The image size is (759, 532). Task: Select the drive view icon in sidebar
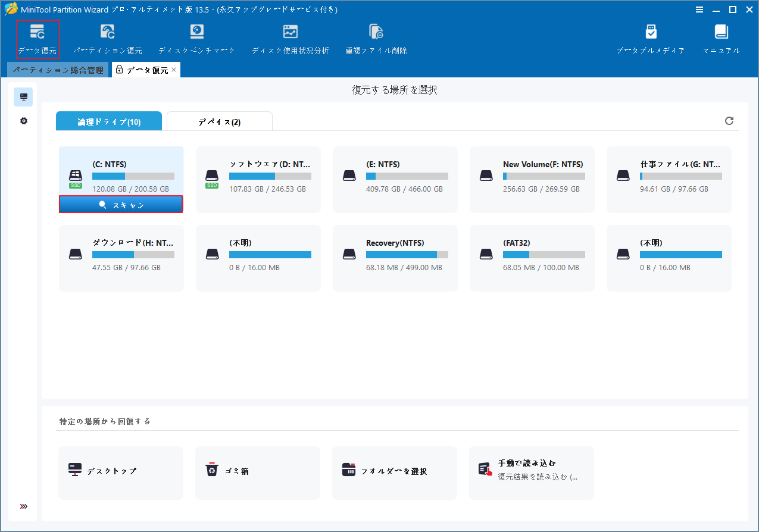23,96
